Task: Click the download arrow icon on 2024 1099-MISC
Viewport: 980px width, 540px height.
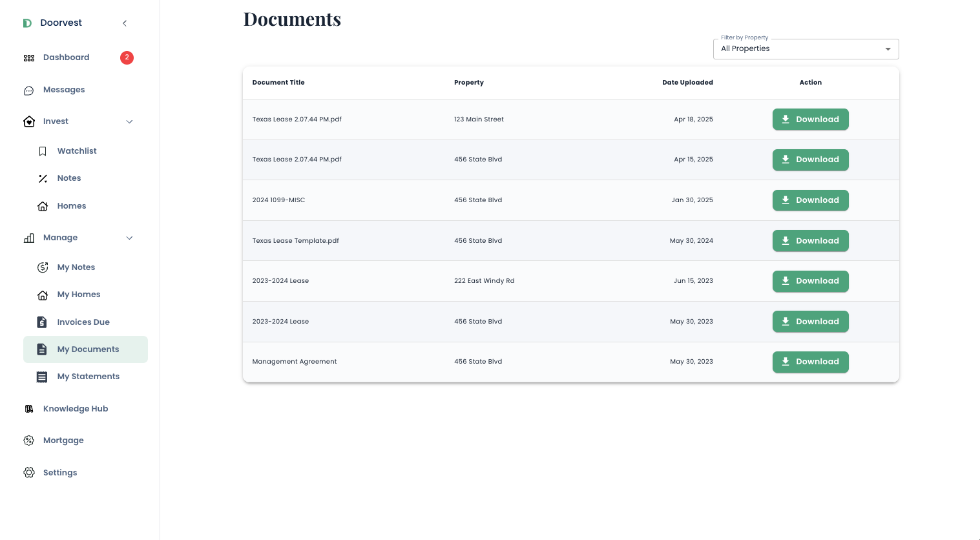Action: click(786, 200)
